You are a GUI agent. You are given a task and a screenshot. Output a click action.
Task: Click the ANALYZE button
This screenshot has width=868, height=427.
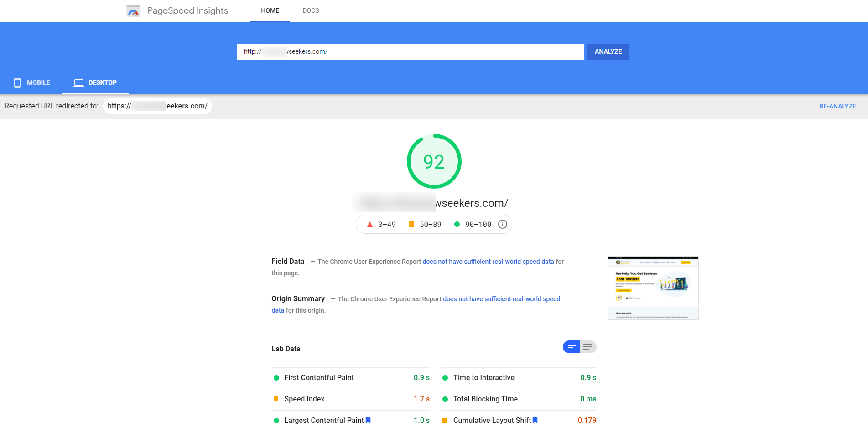click(608, 52)
